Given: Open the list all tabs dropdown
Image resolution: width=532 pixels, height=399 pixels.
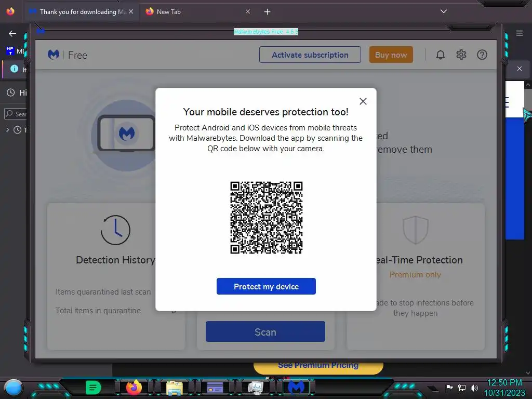Looking at the screenshot, I should click(444, 11).
